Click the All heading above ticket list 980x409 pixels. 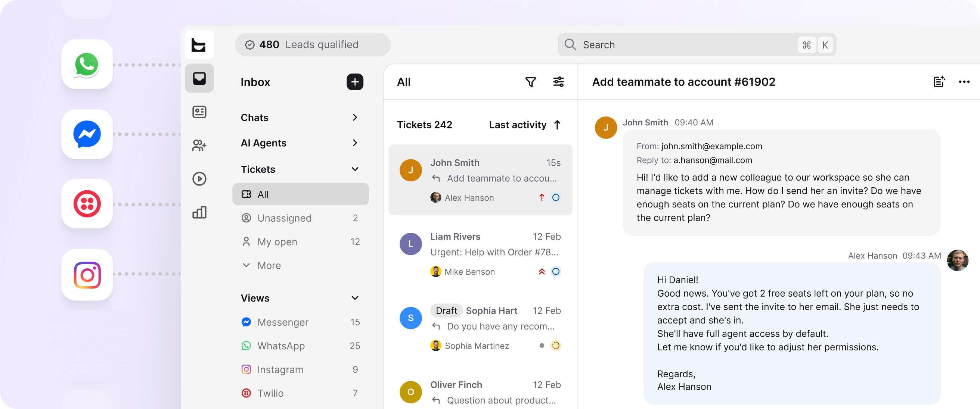click(404, 82)
